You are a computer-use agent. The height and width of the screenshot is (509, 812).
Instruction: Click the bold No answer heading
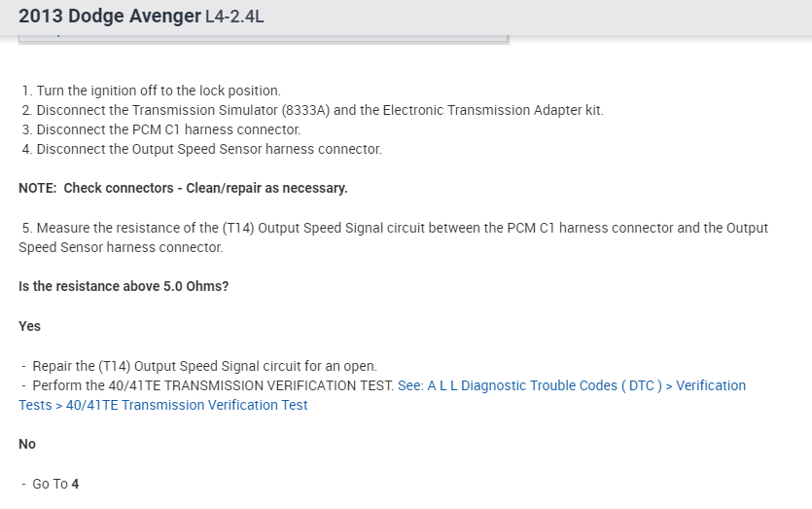pos(27,445)
